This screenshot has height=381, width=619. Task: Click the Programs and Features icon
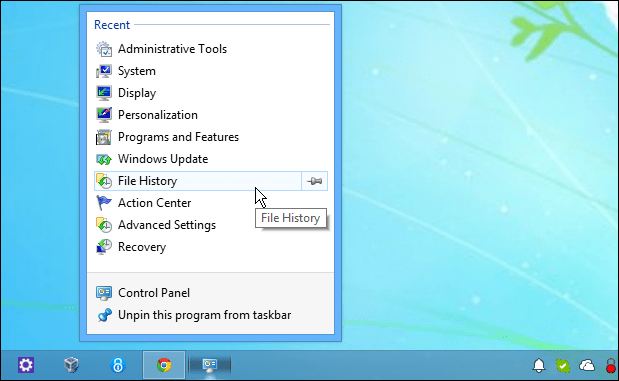point(104,137)
